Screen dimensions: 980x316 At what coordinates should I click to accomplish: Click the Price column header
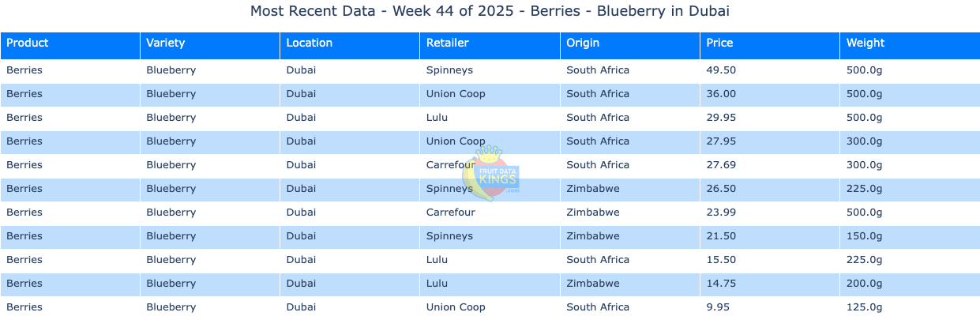coord(719,43)
